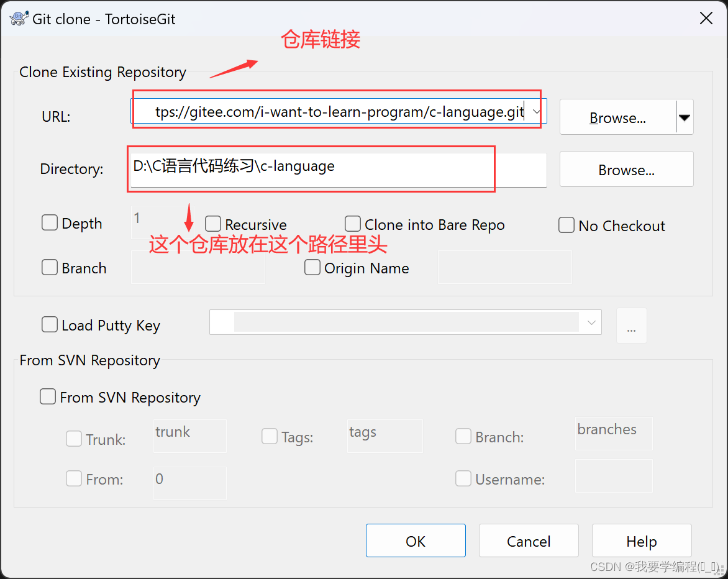Open the URL history dropdown
728x579 pixels.
(536, 111)
